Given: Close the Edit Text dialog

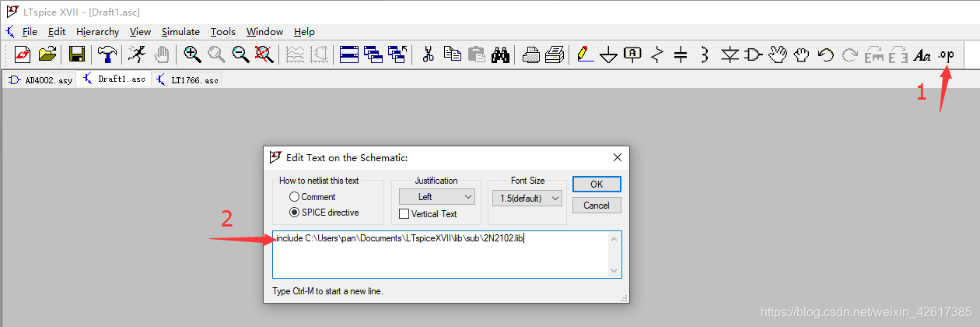Looking at the screenshot, I should (618, 157).
